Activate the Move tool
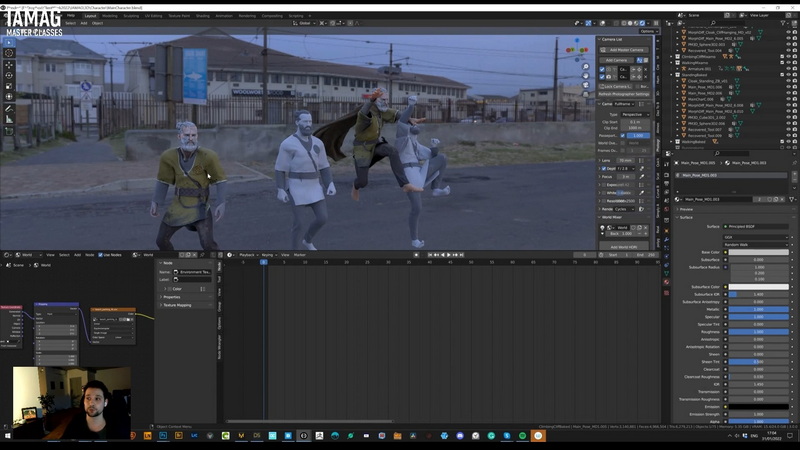800x450 pixels. (9, 65)
